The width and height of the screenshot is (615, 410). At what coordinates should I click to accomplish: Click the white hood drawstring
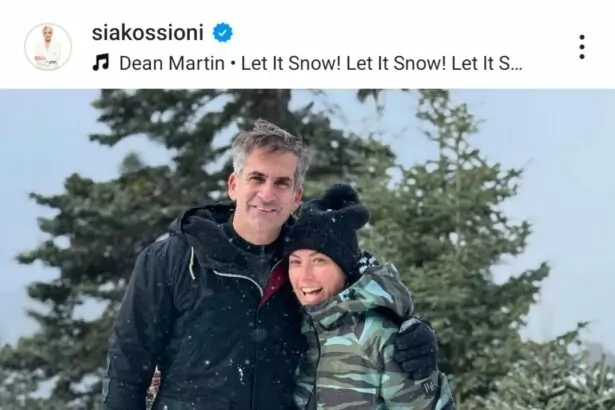click(x=191, y=263)
